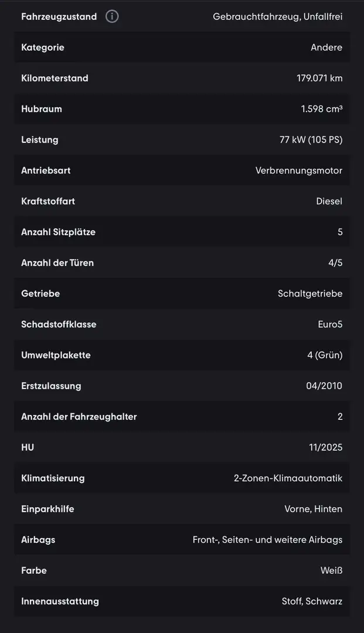The image size is (364, 633).
Task: Select the Fahrzeugzustand label
Action: click(x=59, y=17)
